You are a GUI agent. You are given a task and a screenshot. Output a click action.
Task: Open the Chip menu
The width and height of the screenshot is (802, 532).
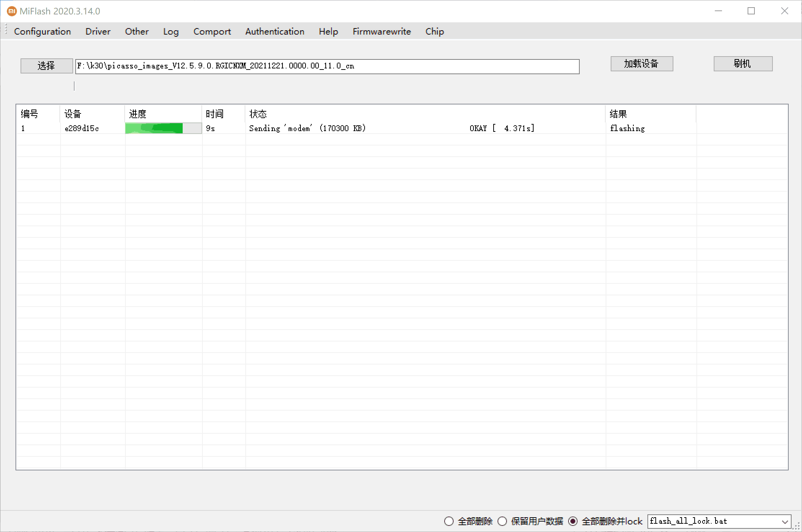pyautogui.click(x=434, y=31)
